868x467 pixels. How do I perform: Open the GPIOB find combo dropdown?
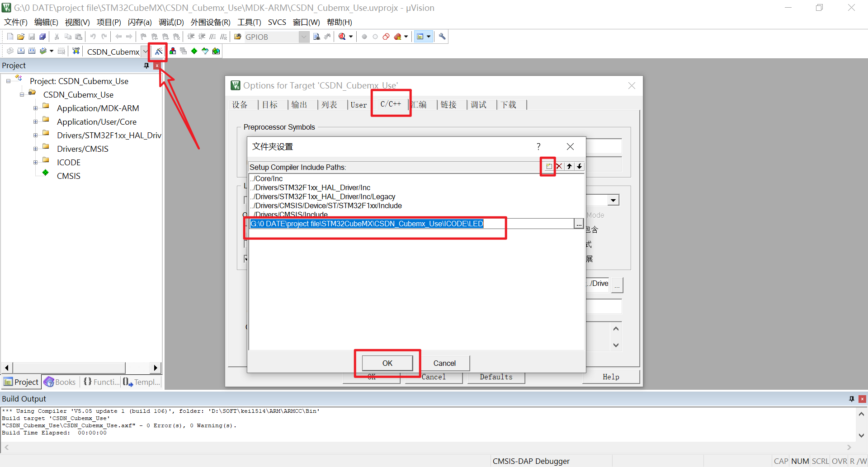coord(304,37)
